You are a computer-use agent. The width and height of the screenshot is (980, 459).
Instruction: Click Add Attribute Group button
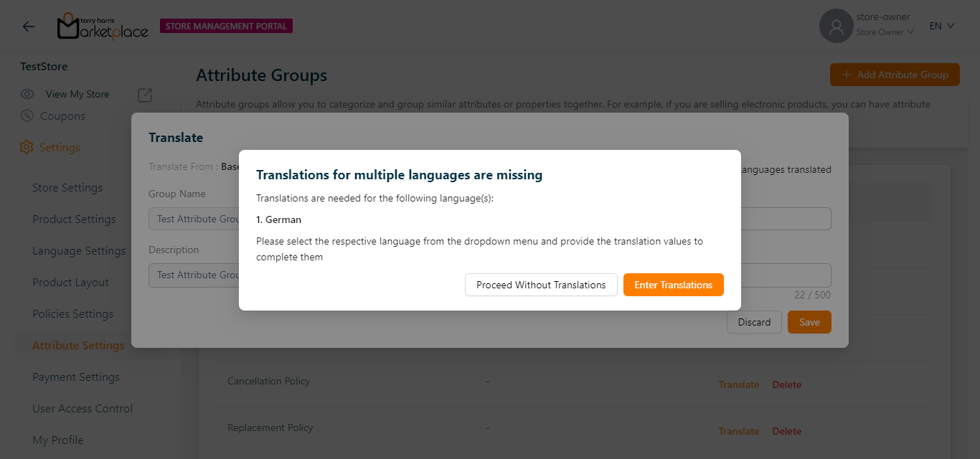pos(895,75)
